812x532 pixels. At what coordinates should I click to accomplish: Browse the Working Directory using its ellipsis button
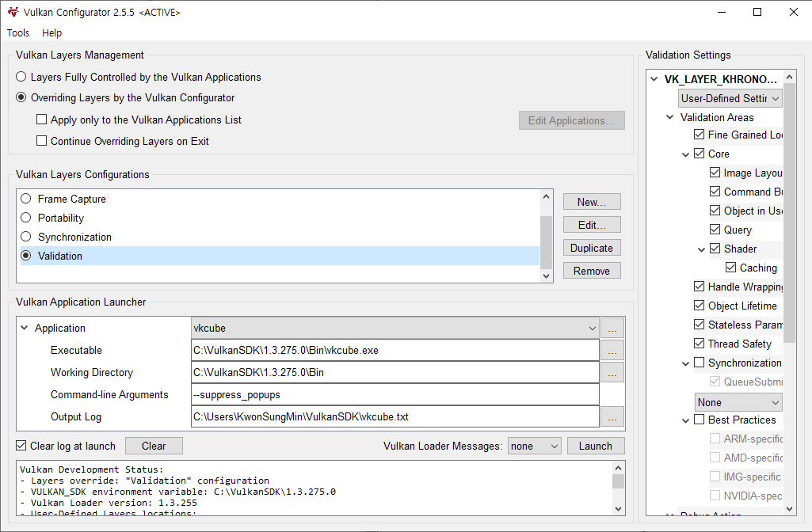tap(612, 372)
